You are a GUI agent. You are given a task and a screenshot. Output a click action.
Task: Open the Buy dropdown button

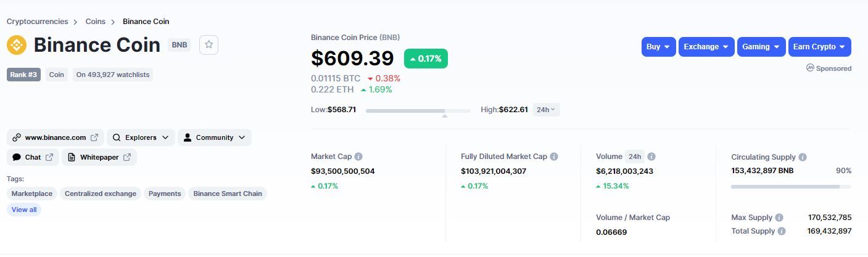click(x=658, y=47)
